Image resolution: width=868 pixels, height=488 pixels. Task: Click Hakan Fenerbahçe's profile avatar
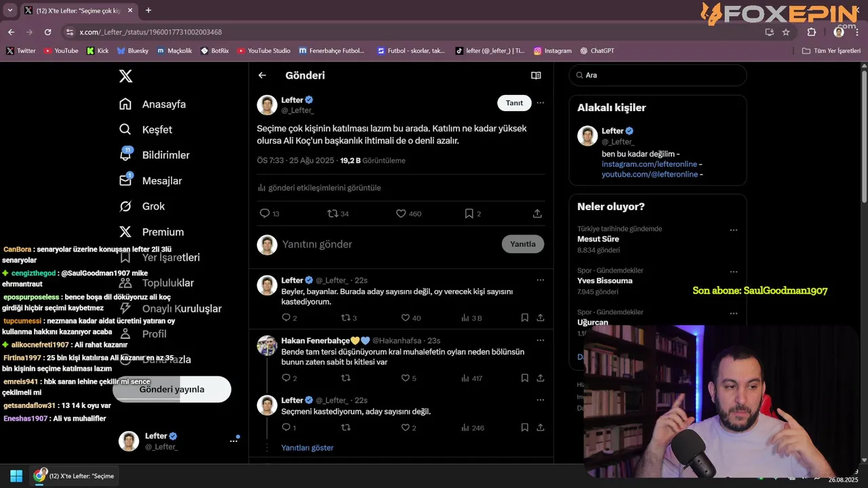[x=267, y=346]
